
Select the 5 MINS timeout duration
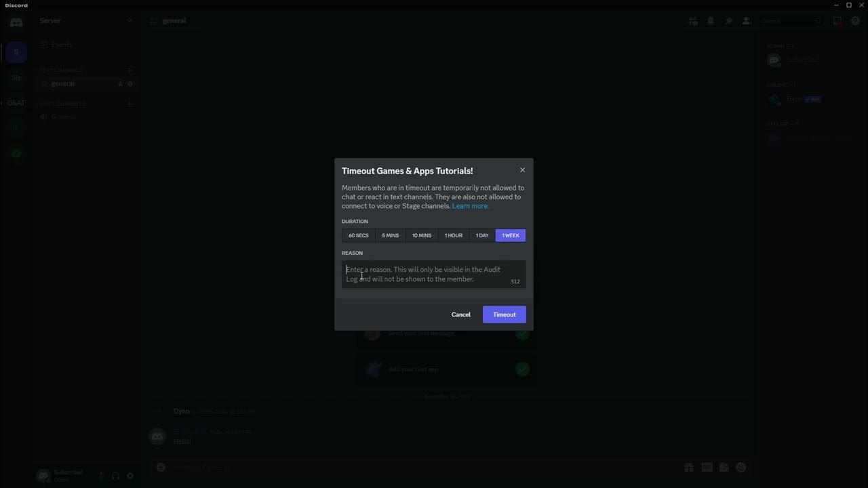(x=390, y=235)
